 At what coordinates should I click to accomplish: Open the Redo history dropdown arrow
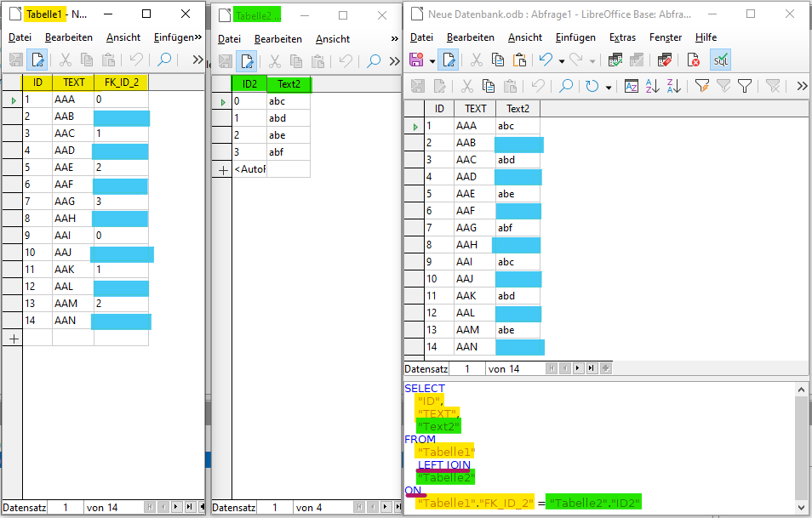[x=592, y=61]
